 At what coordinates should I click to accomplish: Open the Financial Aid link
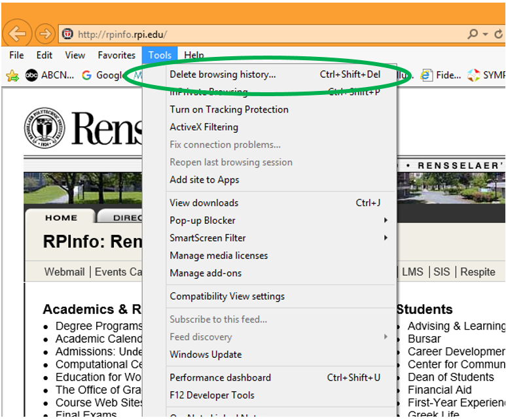(x=439, y=390)
